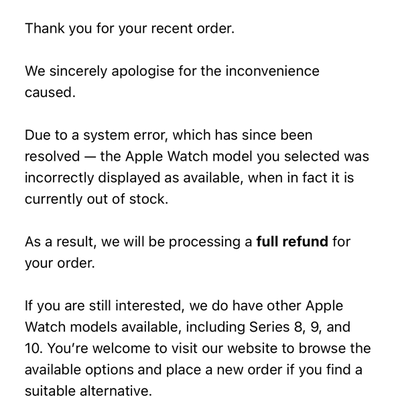Click the phrase 'incorrectly displayed as available'
Screen dimensions: 396x400
(x=132, y=178)
